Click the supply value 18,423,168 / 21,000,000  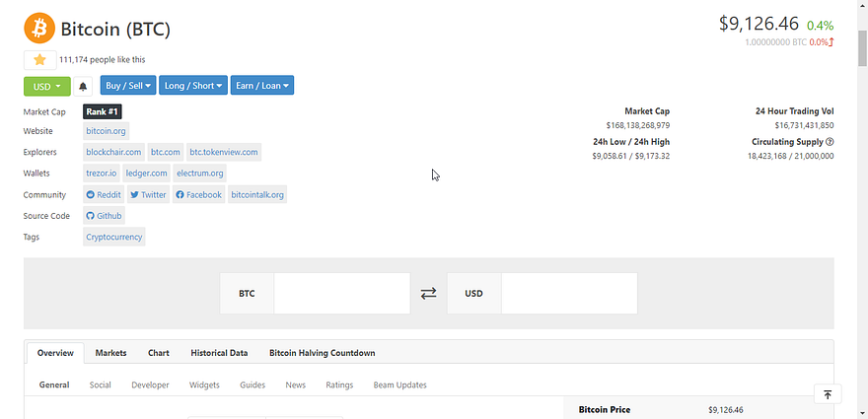[x=790, y=156]
